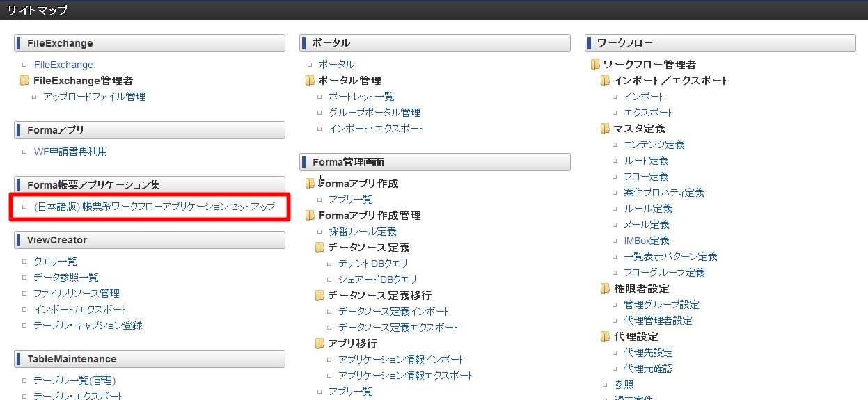Open the FileExchange link
This screenshot has width=868, height=400.
click(63, 65)
